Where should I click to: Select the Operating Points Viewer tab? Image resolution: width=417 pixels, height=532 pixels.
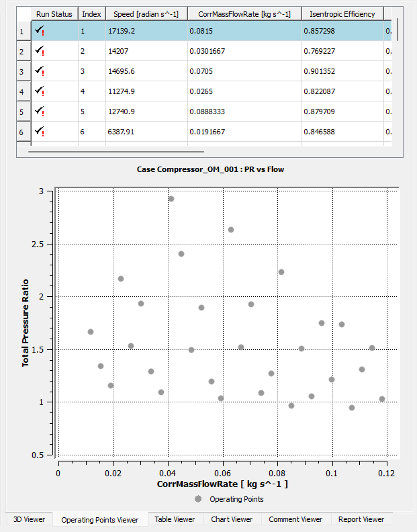pos(100,519)
